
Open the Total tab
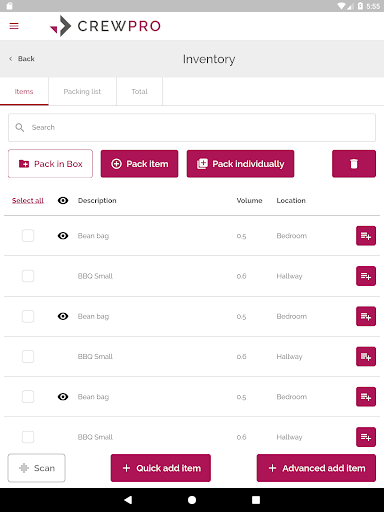(139, 91)
